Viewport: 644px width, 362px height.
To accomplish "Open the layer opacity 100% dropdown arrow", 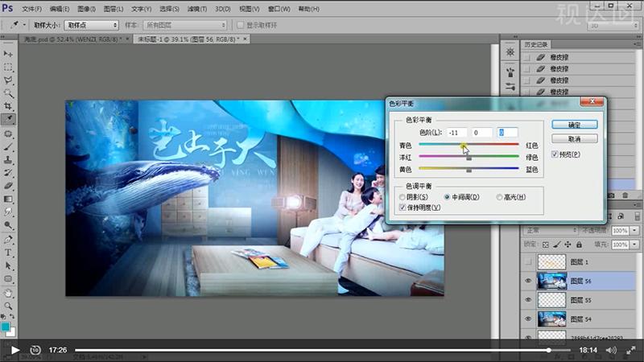I will coord(635,230).
